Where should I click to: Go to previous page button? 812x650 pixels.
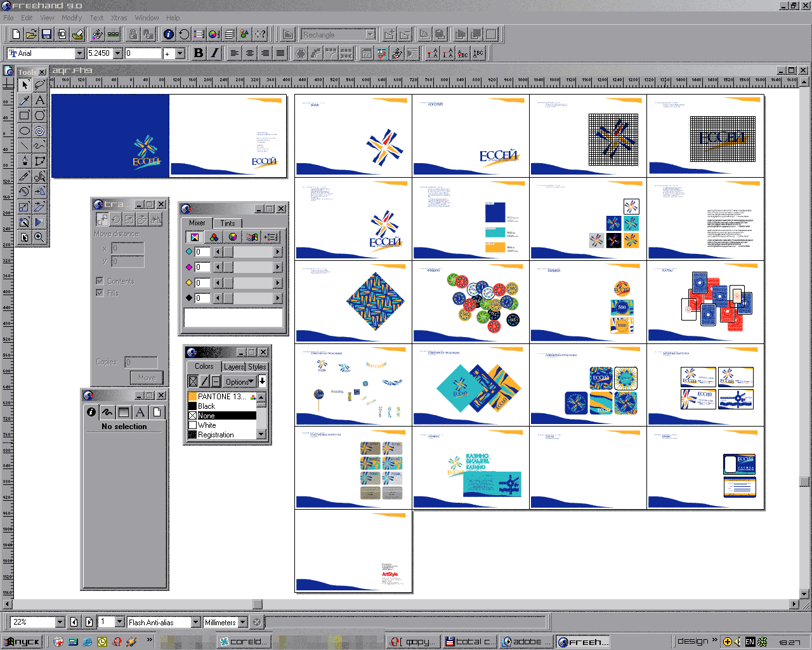pos(74,622)
